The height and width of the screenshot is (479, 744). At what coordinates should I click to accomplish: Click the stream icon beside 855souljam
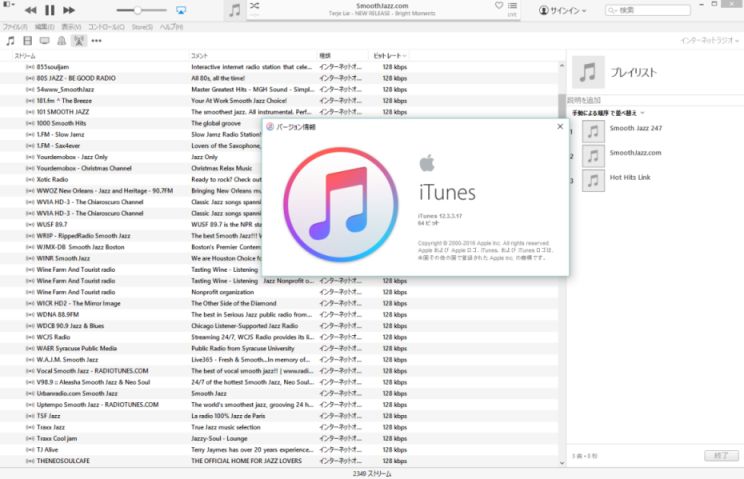pos(30,67)
